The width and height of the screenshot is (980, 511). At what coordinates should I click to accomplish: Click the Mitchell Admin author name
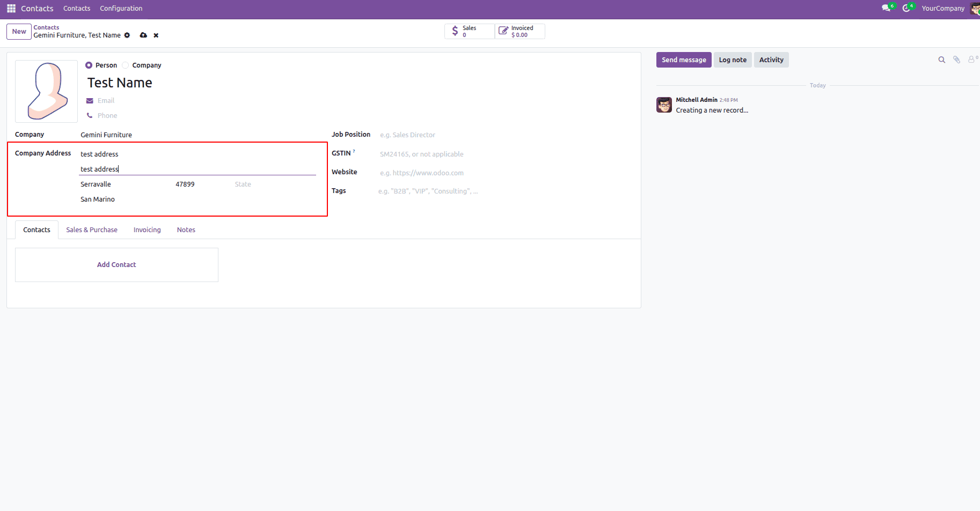[x=697, y=100]
